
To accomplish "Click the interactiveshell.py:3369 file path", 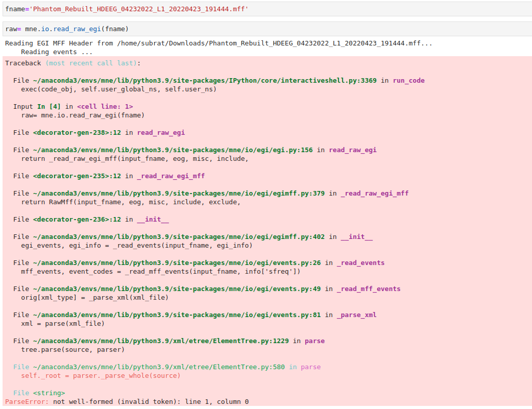I will tap(205, 81).
